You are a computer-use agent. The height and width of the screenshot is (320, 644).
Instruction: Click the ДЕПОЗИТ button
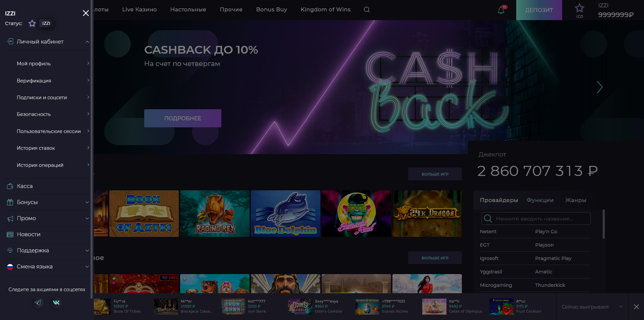click(539, 10)
